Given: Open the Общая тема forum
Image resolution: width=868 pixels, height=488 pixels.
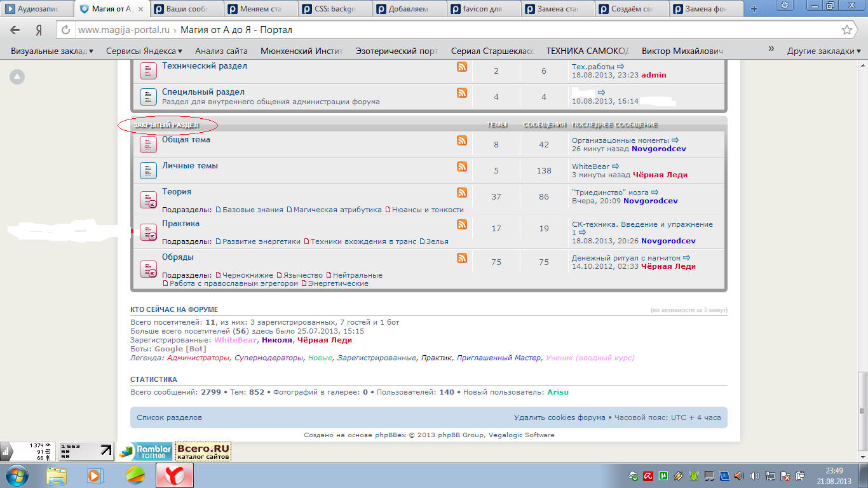Looking at the screenshot, I should 186,139.
